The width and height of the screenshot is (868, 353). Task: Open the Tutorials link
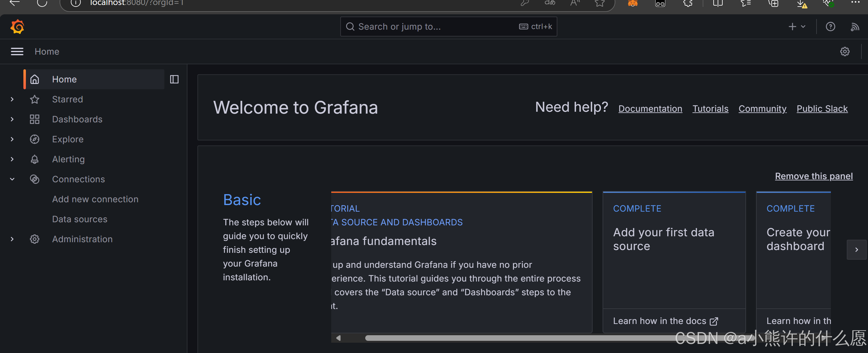click(710, 109)
